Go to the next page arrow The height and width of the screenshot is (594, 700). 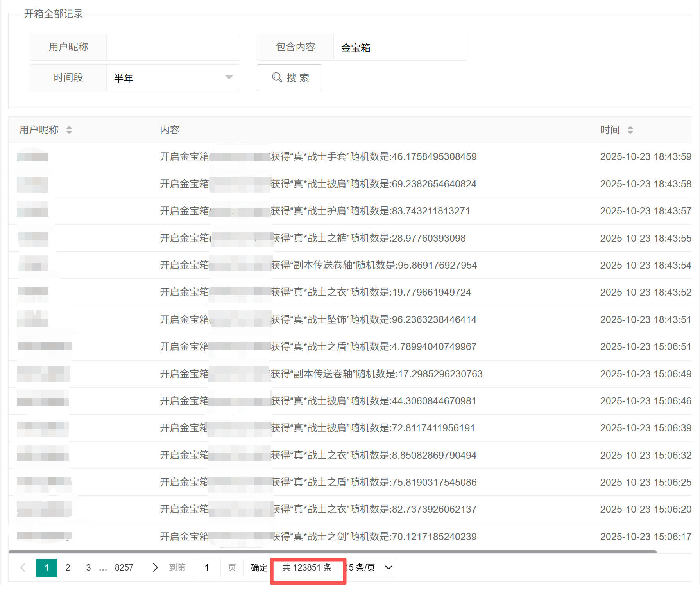click(155, 567)
